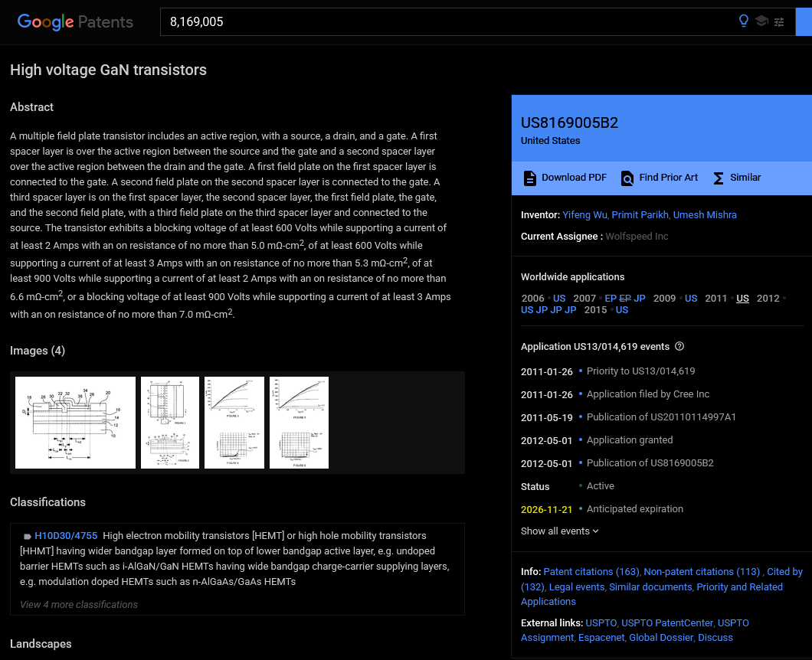The height and width of the screenshot is (660, 812).
Task: Expand Show all events
Action: tap(560, 531)
